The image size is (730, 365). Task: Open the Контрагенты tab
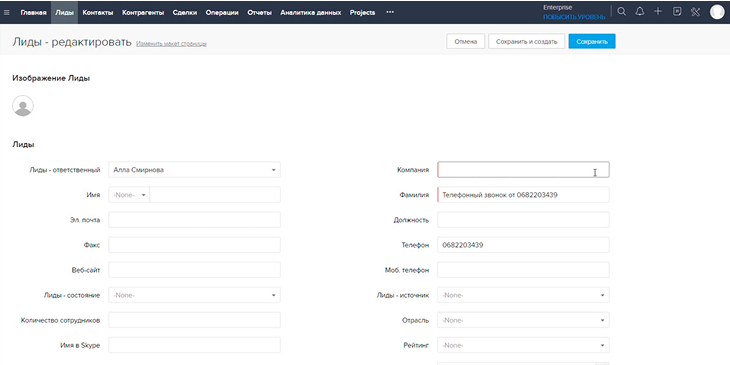[x=143, y=13]
